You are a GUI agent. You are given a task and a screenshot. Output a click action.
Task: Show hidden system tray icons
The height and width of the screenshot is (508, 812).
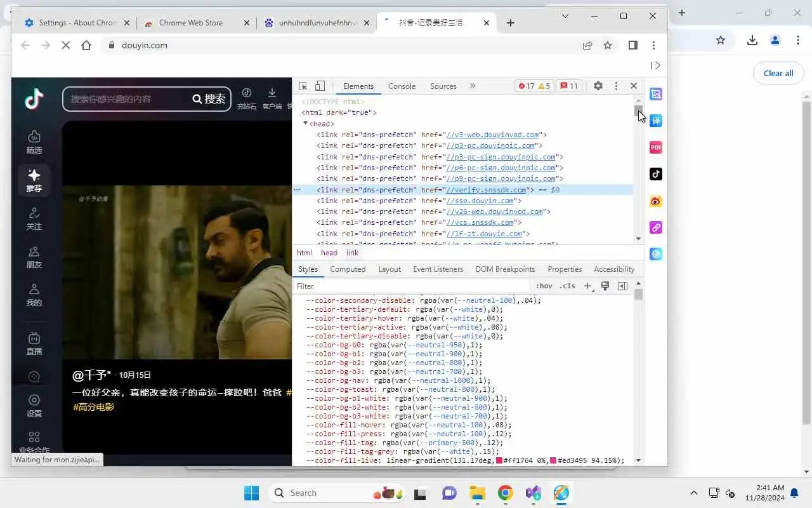coord(694,493)
